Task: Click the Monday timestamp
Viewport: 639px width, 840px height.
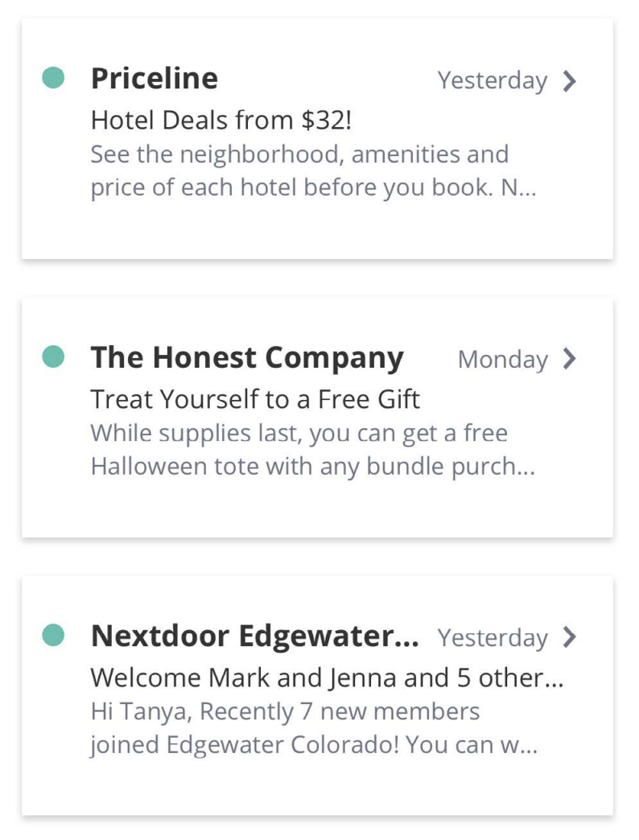Action: tap(502, 360)
